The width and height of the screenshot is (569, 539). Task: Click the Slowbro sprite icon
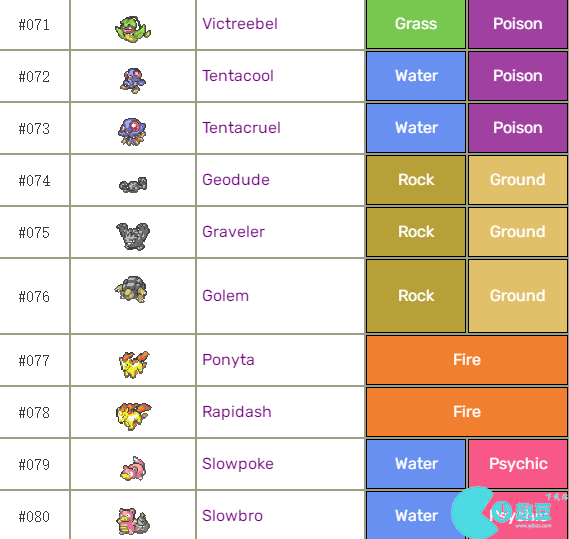(x=133, y=521)
